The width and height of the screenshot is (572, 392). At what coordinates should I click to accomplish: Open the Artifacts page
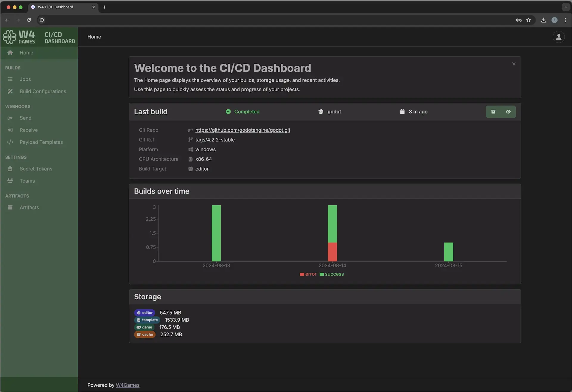29,207
